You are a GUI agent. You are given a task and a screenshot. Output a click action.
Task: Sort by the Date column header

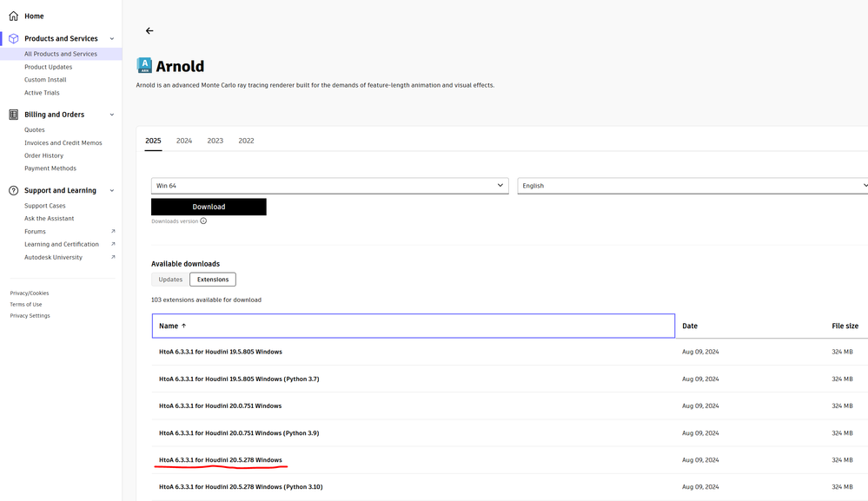pos(690,326)
